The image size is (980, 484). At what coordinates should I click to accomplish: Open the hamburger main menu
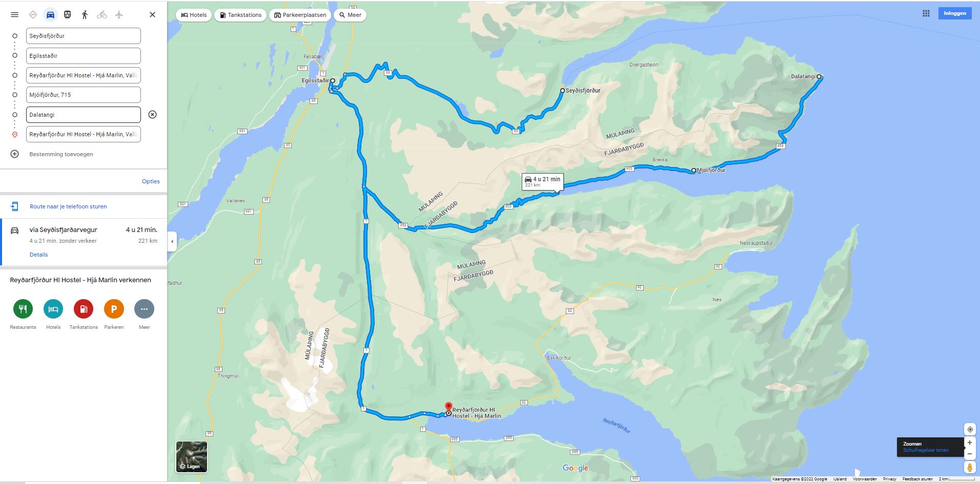[14, 14]
